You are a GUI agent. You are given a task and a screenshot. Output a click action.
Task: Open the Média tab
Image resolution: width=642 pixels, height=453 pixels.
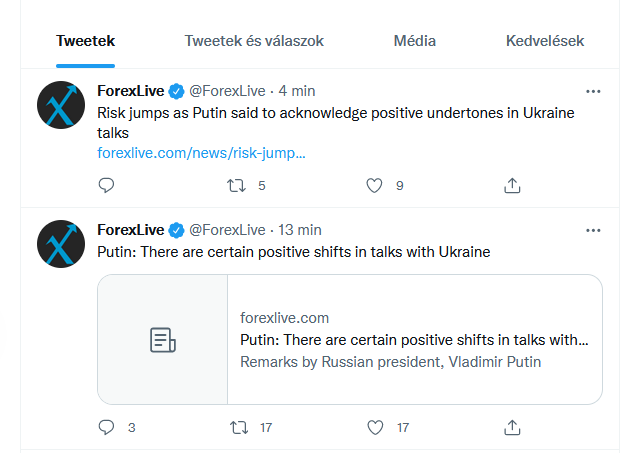click(415, 41)
